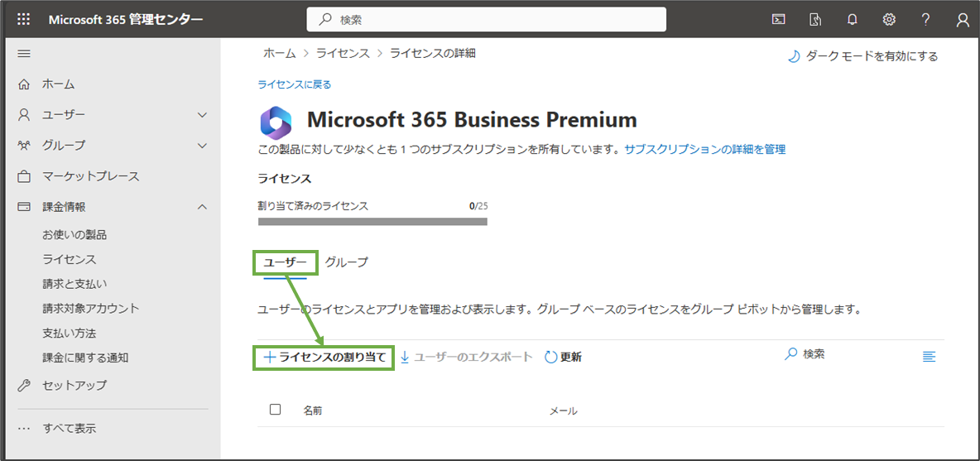Switch to the ユーザー tab

(x=285, y=262)
